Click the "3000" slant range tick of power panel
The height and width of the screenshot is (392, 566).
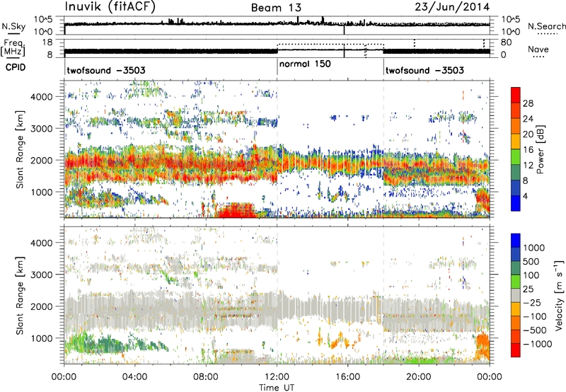(x=41, y=129)
